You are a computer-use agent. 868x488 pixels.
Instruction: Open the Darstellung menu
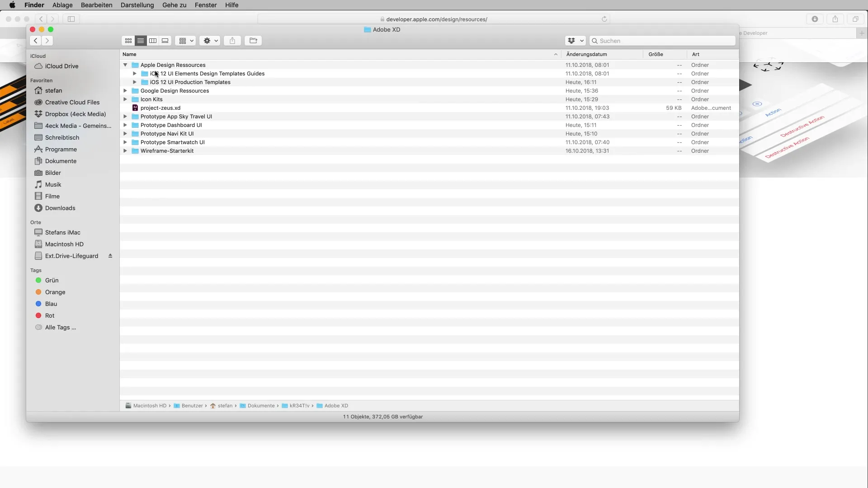137,5
